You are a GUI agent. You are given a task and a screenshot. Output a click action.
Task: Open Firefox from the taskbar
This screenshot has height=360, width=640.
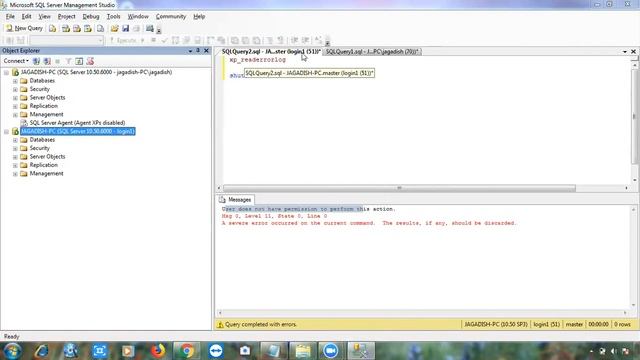point(158,351)
